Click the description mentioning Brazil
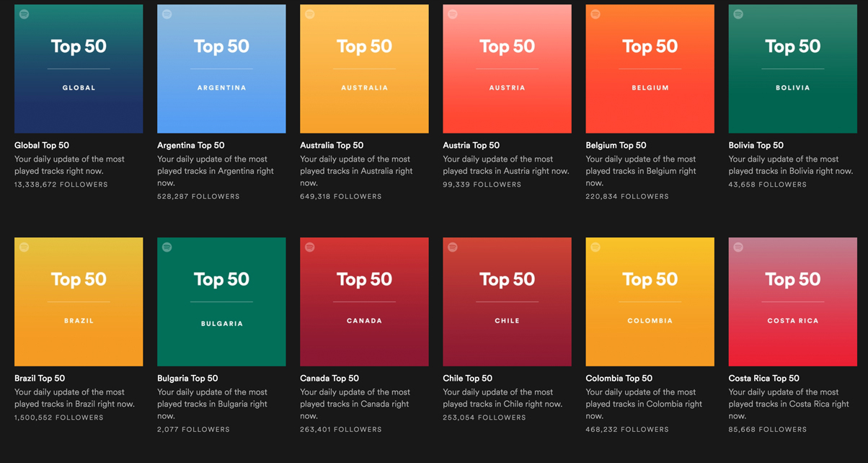Image resolution: width=868 pixels, height=463 pixels. 74,398
